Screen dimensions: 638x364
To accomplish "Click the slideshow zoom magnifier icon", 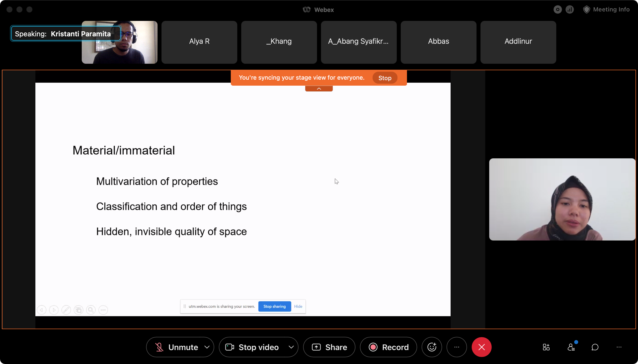I will 91,310.
